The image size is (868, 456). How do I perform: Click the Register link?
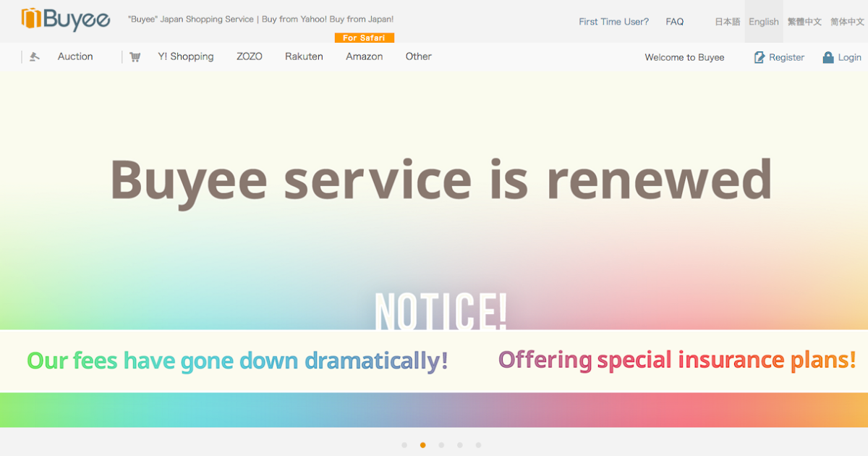pos(786,57)
